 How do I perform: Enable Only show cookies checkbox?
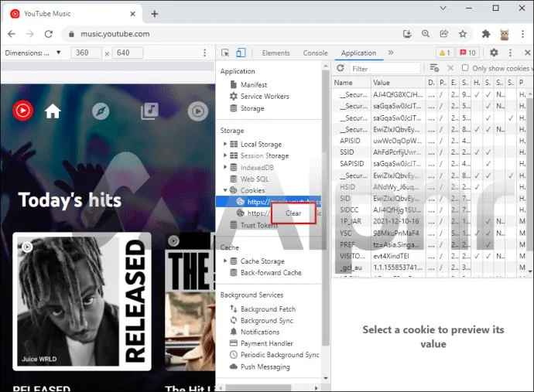[x=465, y=68]
